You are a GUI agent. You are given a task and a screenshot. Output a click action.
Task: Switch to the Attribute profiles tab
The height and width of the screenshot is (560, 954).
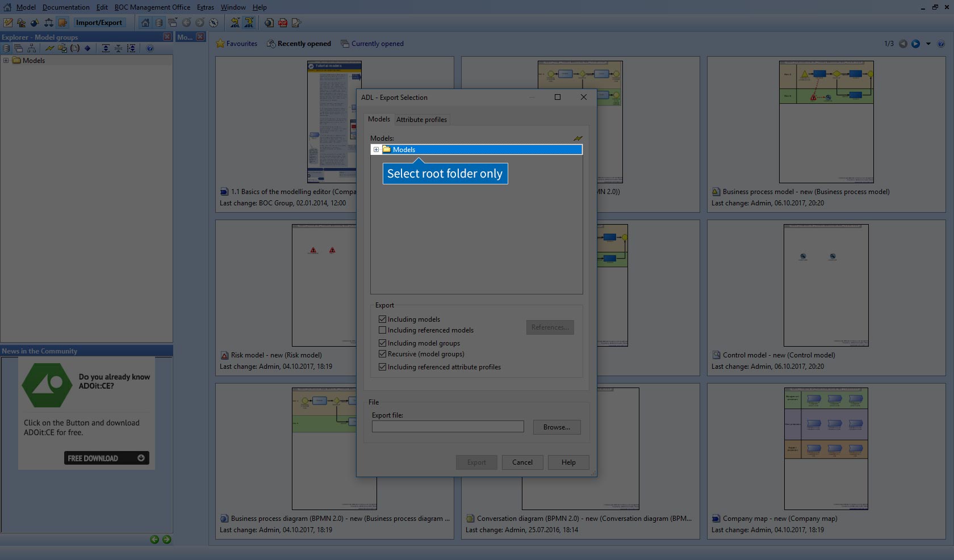(x=421, y=120)
